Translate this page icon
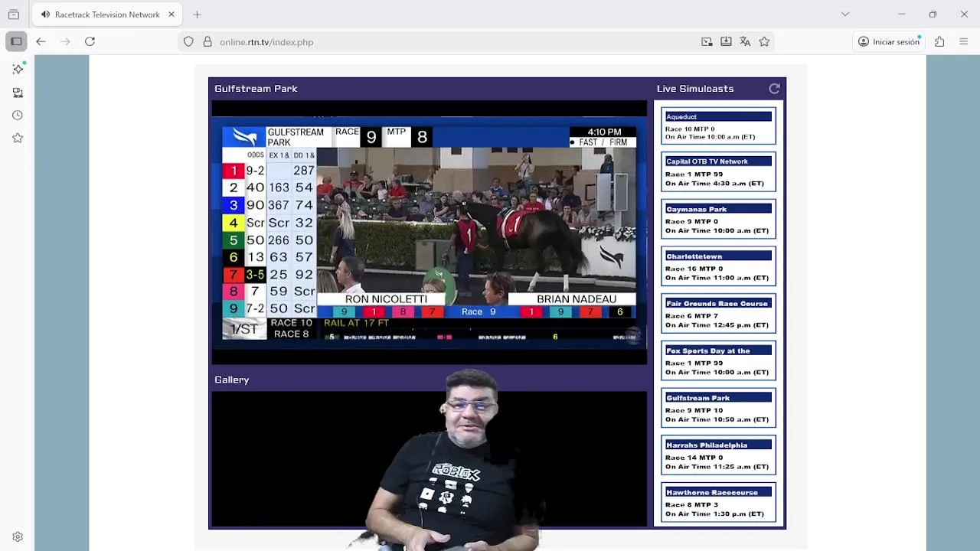Viewport: 980px width, 551px height. pos(745,42)
